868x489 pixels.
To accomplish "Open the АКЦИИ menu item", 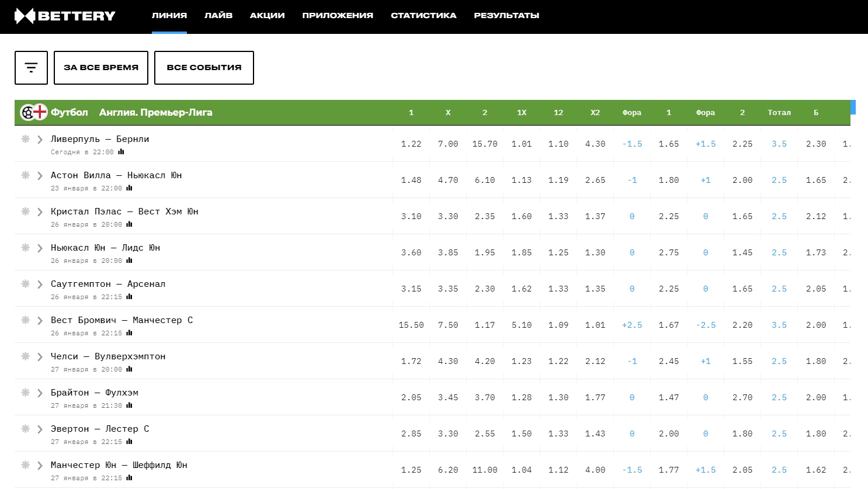I will (268, 16).
